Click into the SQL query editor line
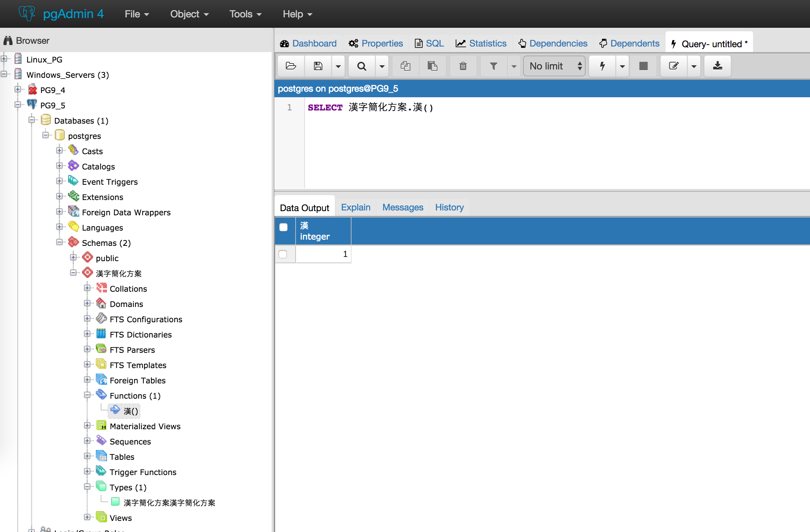810x532 pixels. point(521,108)
